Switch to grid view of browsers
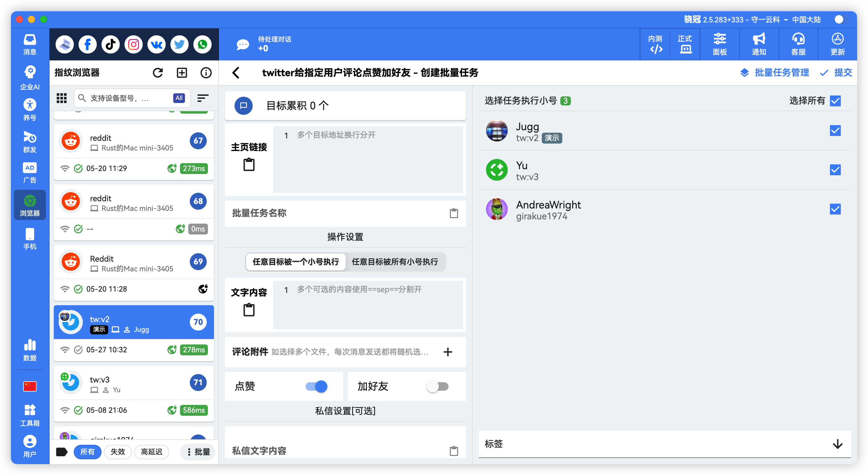Viewport: 868px width, 475px height. 61,98
